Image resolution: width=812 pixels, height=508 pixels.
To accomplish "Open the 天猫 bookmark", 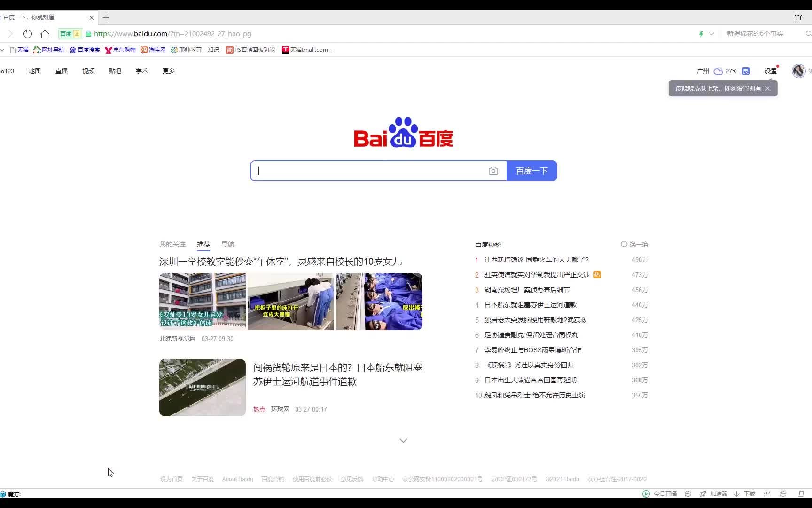I will (x=19, y=50).
